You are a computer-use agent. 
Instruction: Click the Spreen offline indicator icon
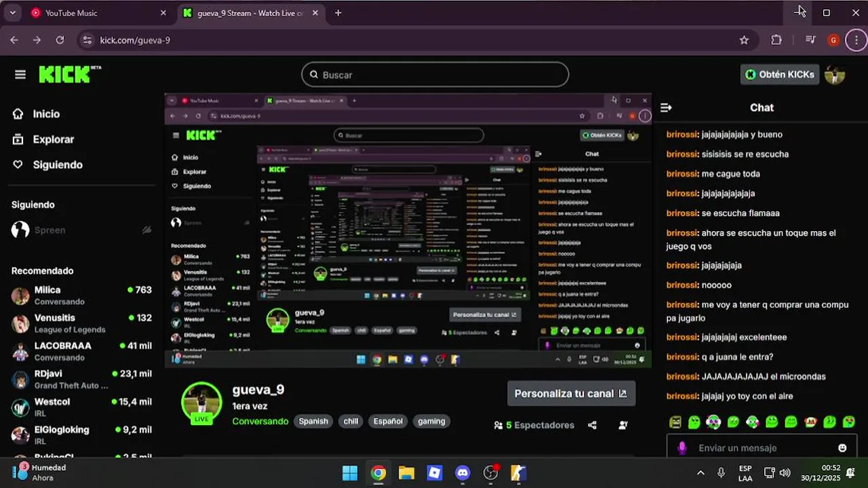click(x=146, y=230)
